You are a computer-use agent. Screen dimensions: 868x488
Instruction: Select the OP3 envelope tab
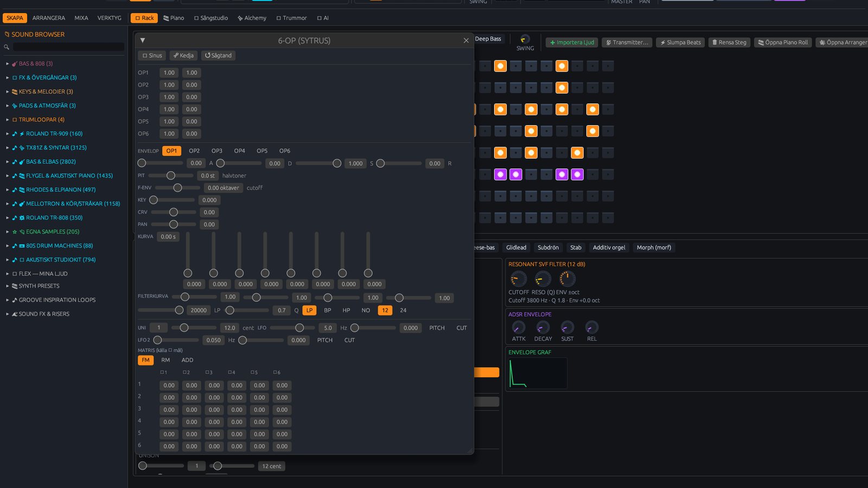coord(216,151)
